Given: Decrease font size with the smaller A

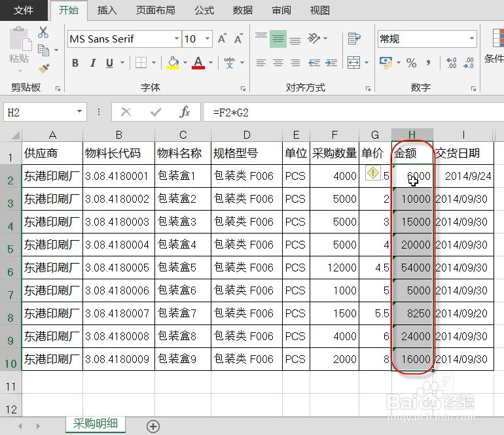Looking at the screenshot, I should [x=238, y=39].
